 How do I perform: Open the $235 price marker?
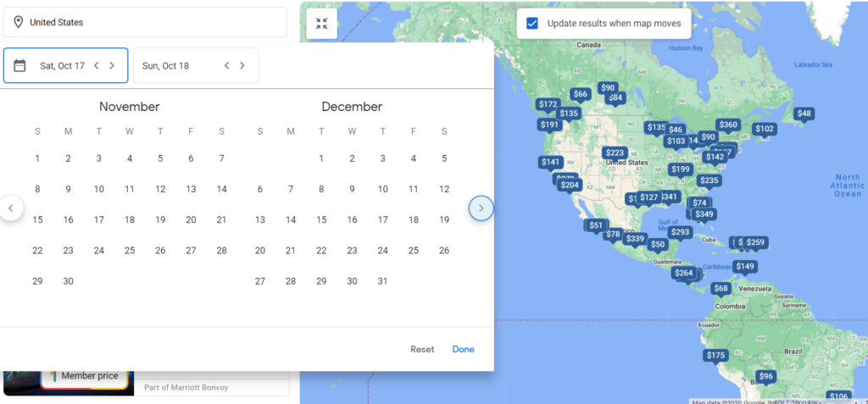coord(709,180)
